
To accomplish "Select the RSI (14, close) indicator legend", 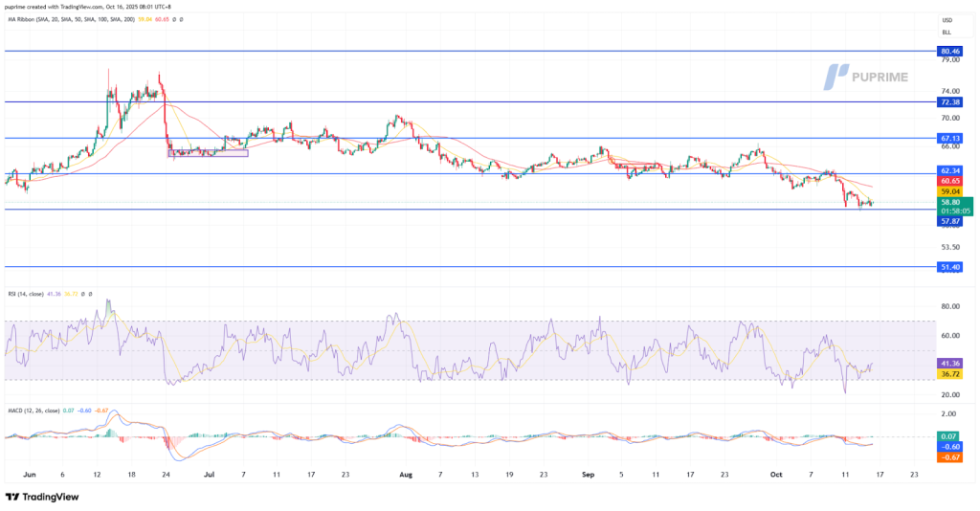I will click(x=25, y=295).
